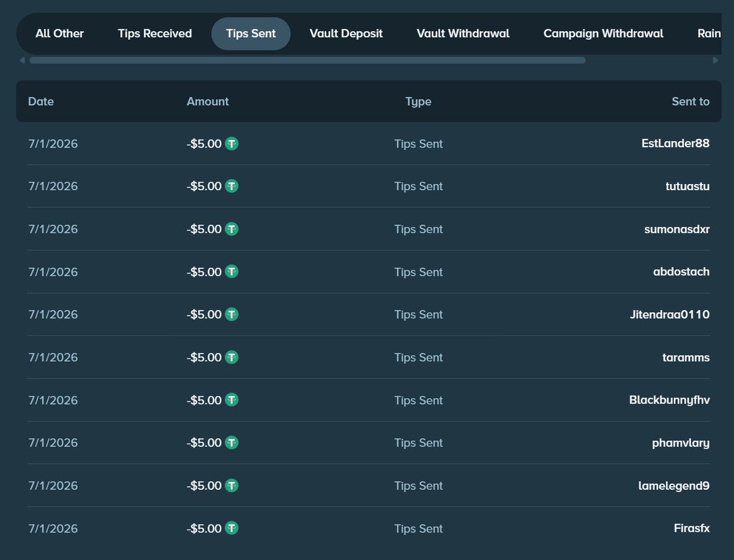Click the 7/1/2026 date in sumonasdxr row

[x=53, y=229]
